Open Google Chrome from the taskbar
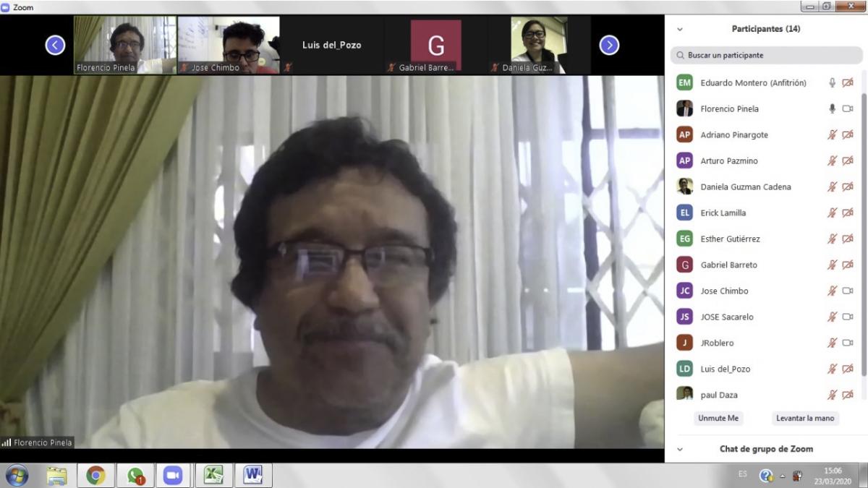 click(x=95, y=475)
